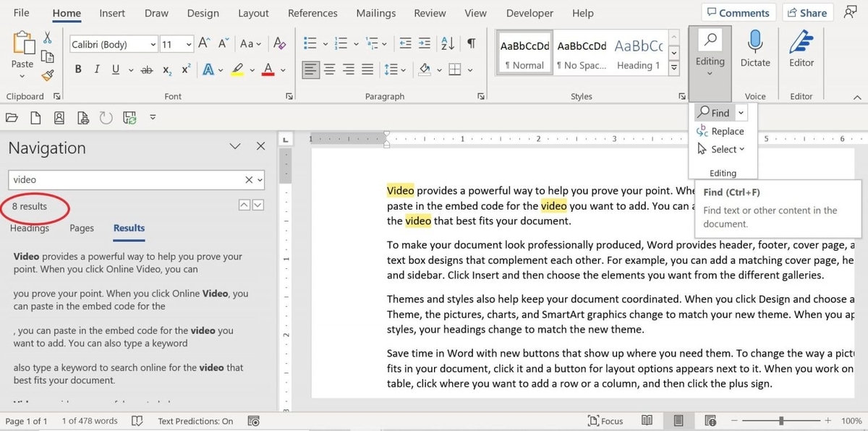868x431 pixels.
Task: Click the bullets list icon
Action: [x=309, y=44]
